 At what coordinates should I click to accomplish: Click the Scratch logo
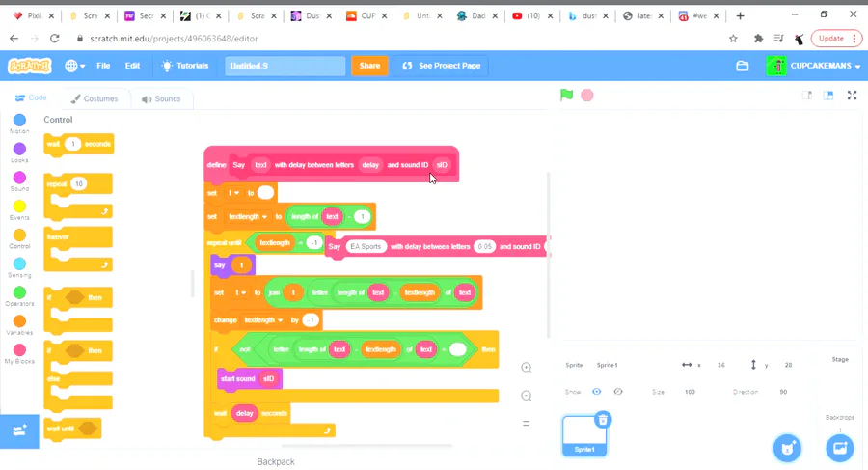(x=29, y=66)
